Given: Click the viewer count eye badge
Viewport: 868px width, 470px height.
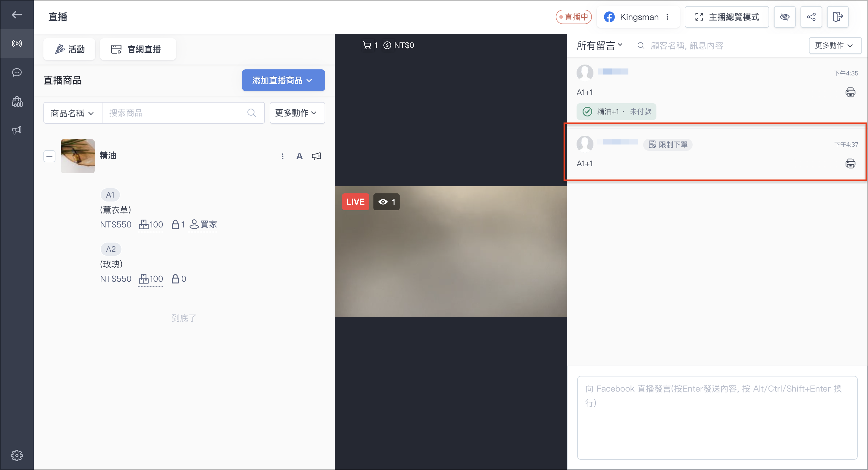Looking at the screenshot, I should click(x=386, y=202).
